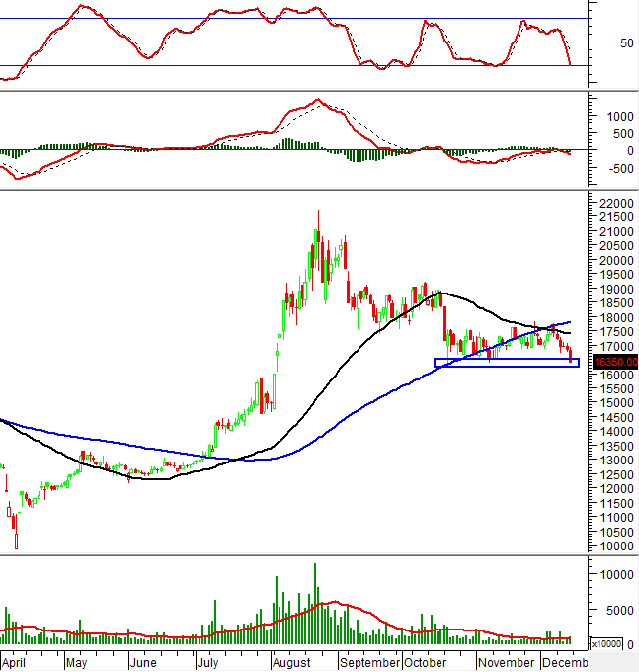This screenshot has width=639, height=672.
Task: Click the lowest white candle in April
Action: (16, 541)
